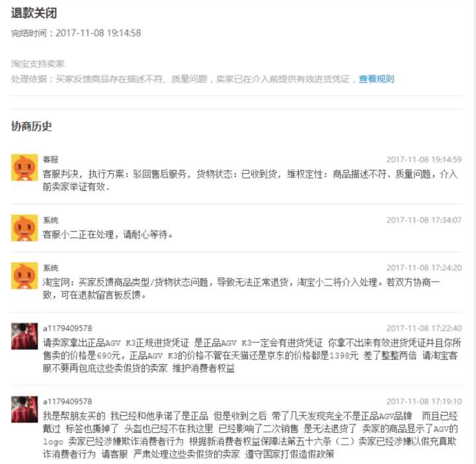
Task: Select the 系统 sender label at 17:24:20
Action: point(50,268)
